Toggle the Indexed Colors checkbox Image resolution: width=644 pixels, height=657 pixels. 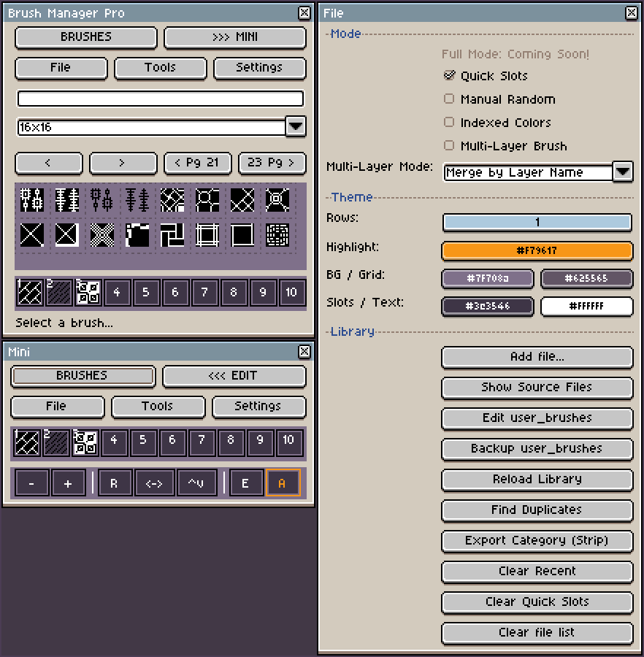(450, 123)
